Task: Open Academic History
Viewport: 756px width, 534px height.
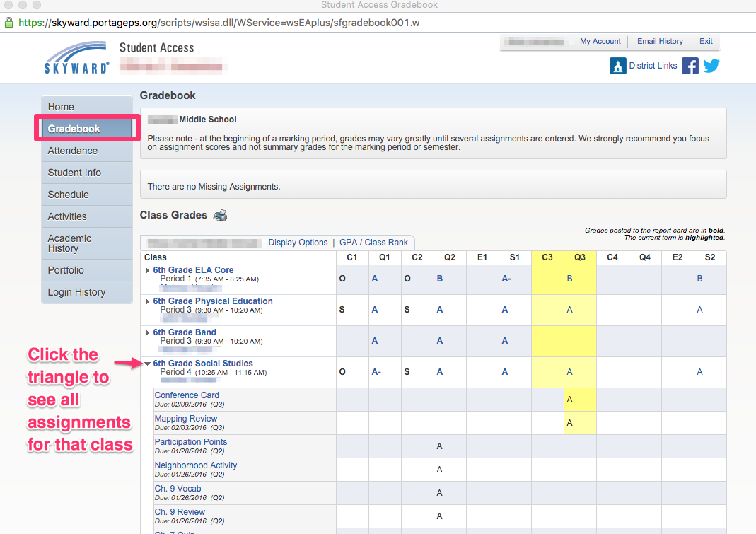Action: click(87, 243)
